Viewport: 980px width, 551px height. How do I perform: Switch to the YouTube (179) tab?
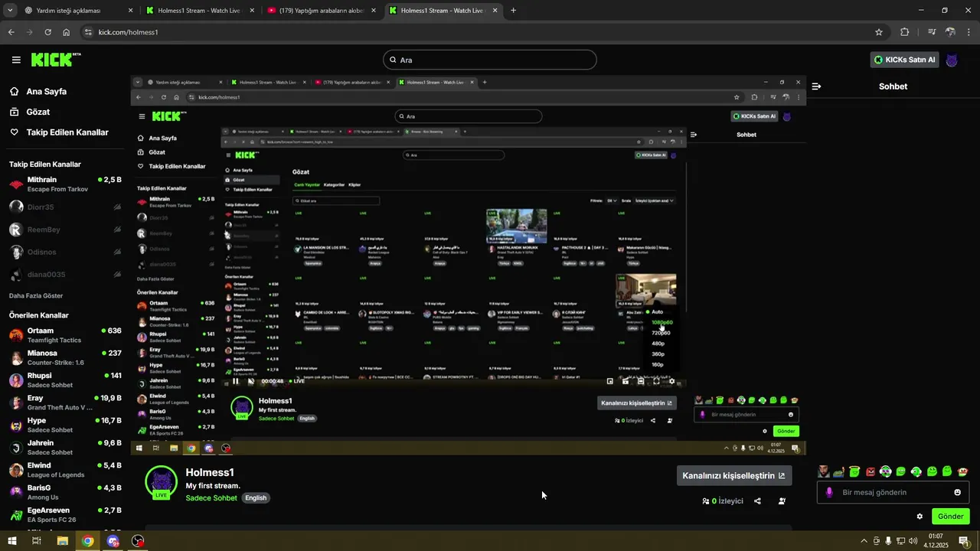[x=321, y=11]
